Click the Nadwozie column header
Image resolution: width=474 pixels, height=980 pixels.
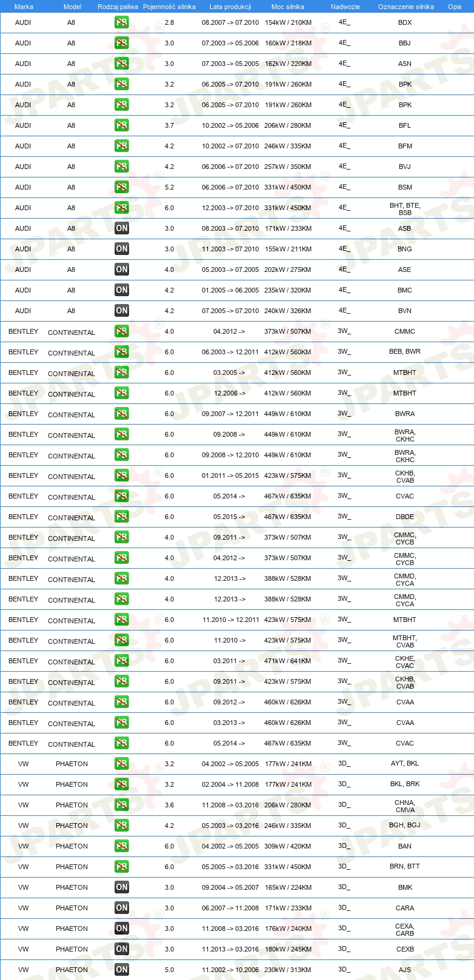[x=345, y=7]
